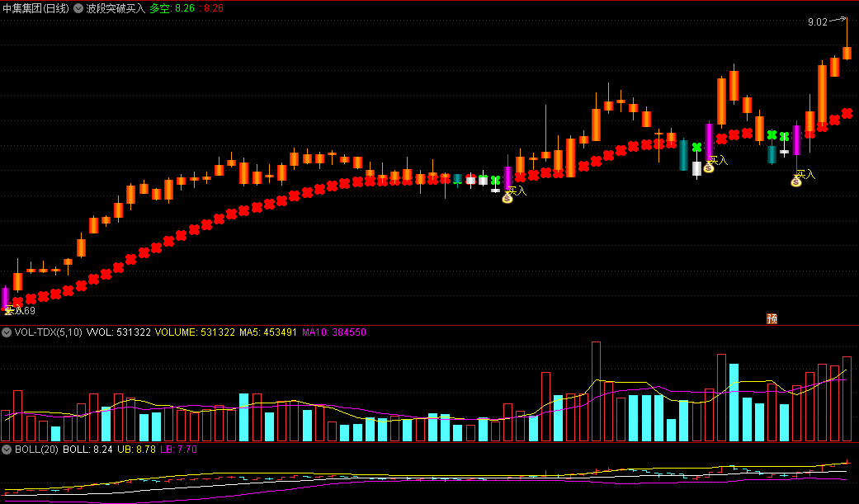This screenshot has height=504, width=859.
Task: Click the BOLL: 8.24 readout
Action: [x=88, y=450]
